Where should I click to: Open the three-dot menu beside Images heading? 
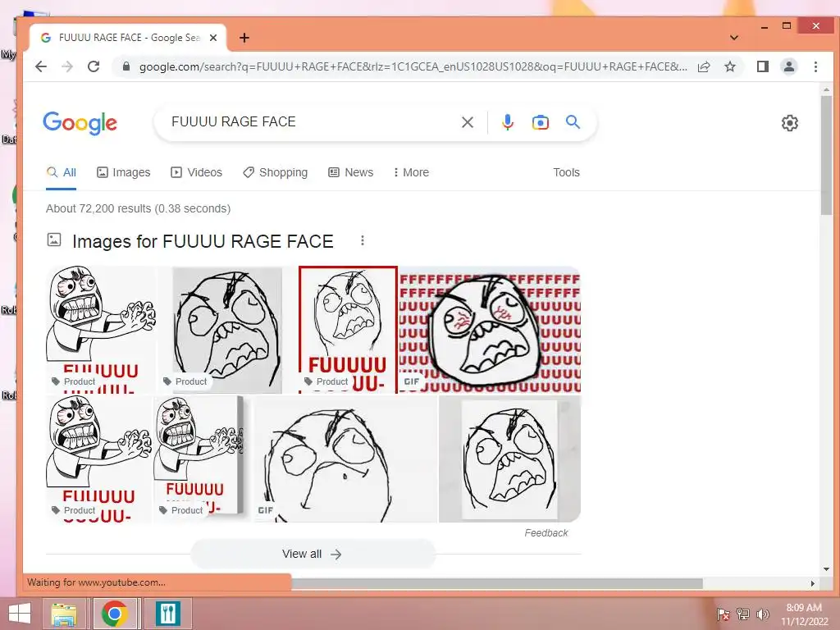tap(363, 240)
